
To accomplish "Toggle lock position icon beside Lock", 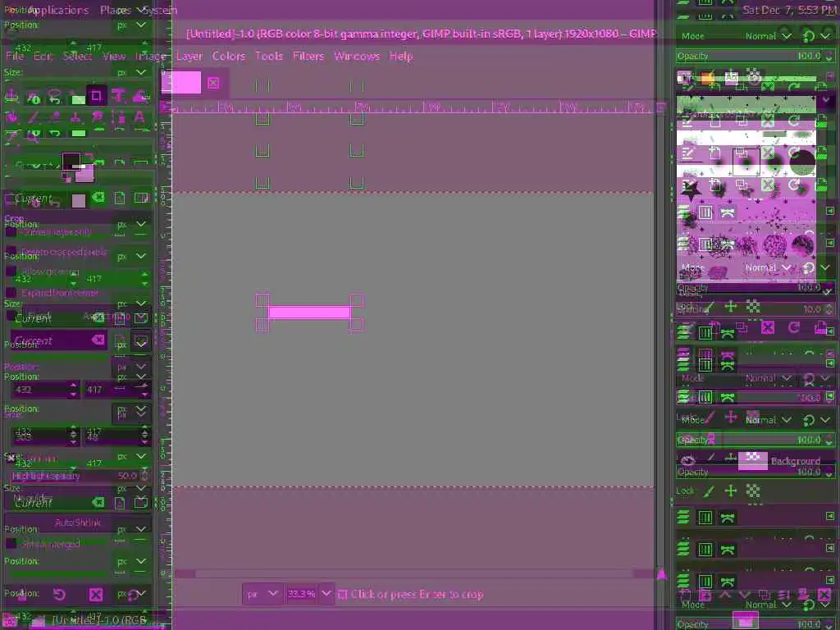I will (731, 491).
